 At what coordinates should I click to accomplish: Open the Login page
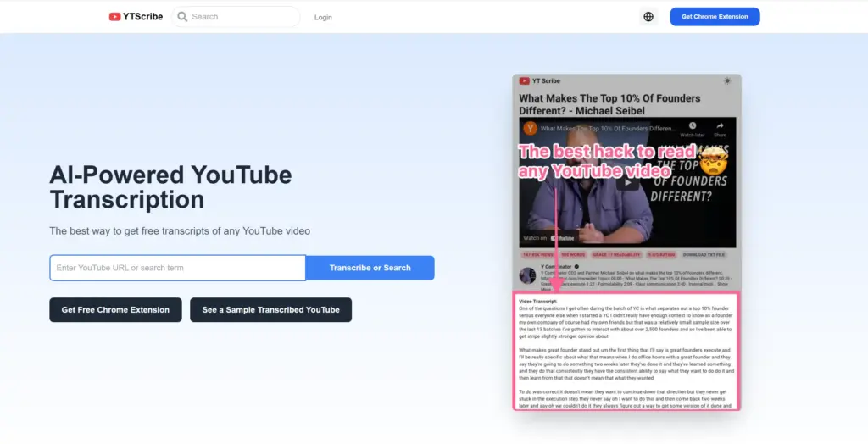(323, 17)
